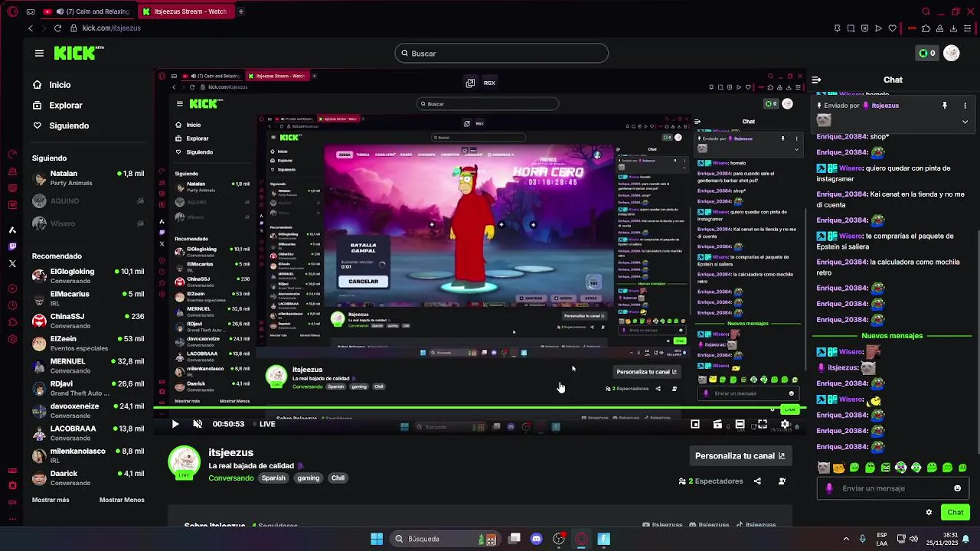Screen dimensions: 980x551
Task: Click the taskbar Búsqueda search box
Action: click(x=446, y=539)
